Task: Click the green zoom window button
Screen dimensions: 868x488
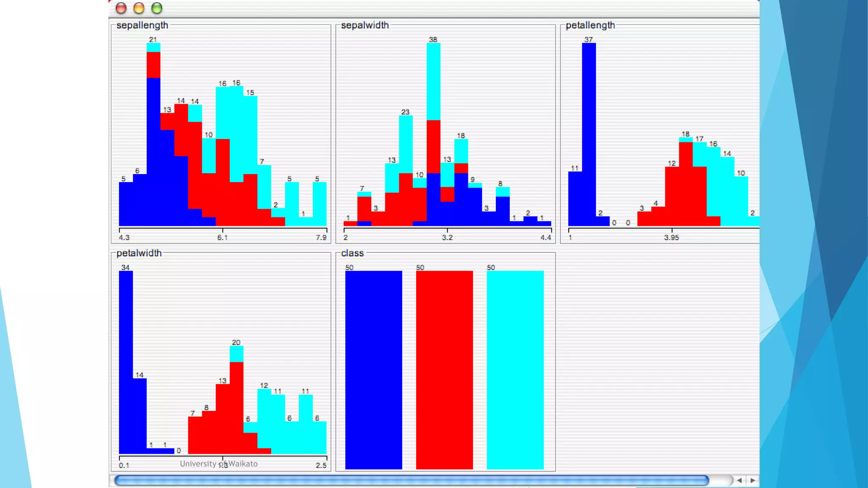Action: tap(157, 8)
